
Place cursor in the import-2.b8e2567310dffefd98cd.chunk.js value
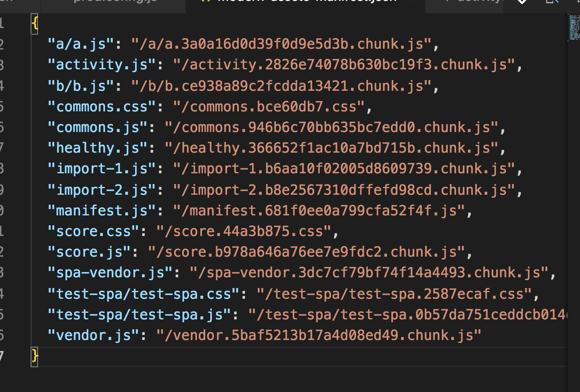coord(344,190)
